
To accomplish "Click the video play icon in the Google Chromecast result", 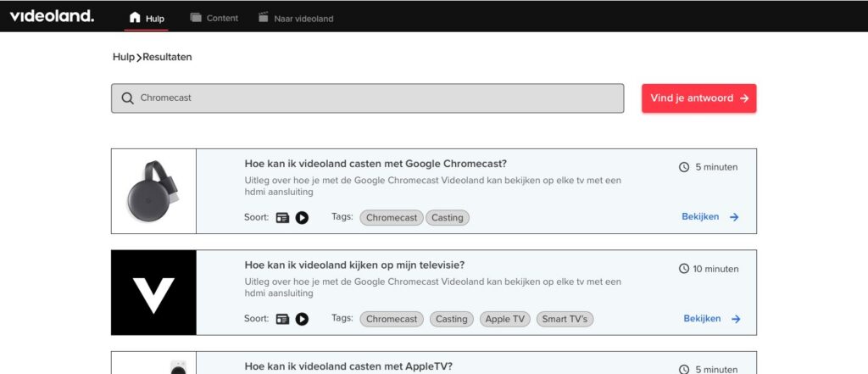I will coord(302,218).
